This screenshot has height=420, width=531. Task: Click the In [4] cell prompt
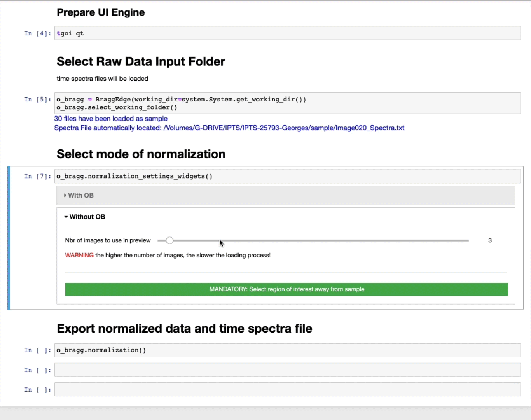point(37,33)
